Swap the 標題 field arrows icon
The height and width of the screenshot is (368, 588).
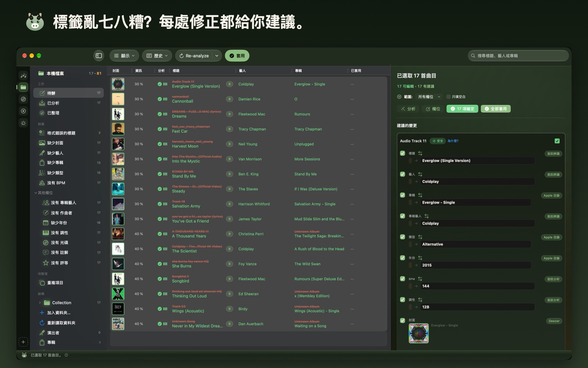(x=420, y=153)
